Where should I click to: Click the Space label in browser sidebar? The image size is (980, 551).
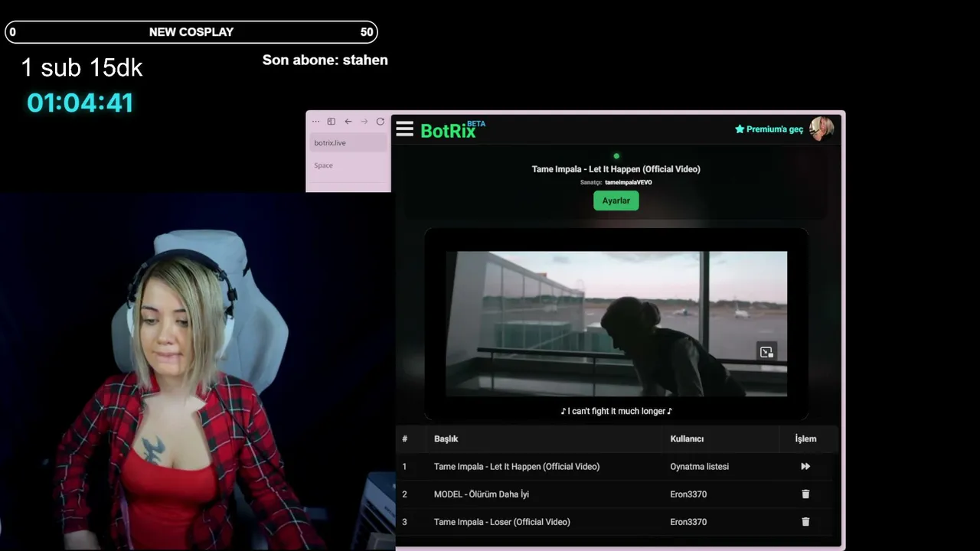323,165
